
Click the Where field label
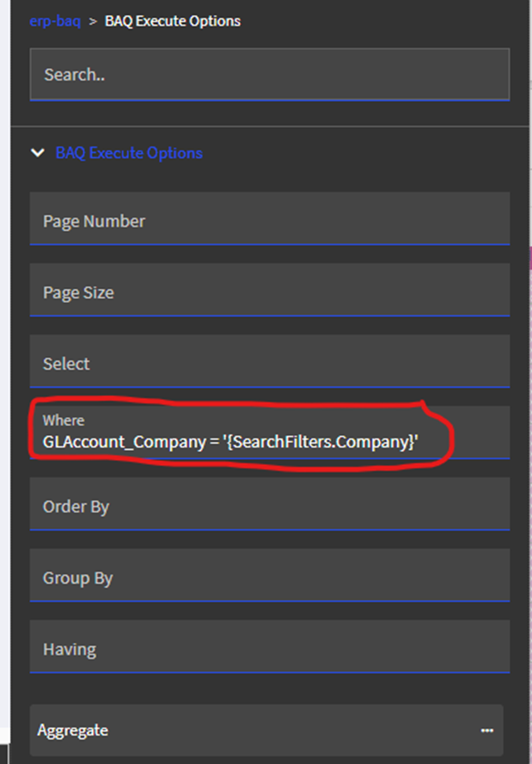(x=64, y=421)
